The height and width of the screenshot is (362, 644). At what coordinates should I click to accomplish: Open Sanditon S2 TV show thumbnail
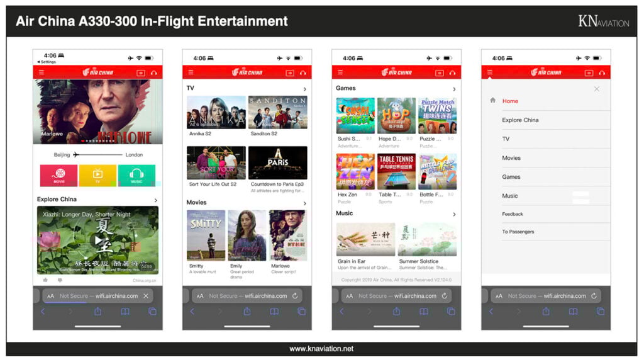277,112
